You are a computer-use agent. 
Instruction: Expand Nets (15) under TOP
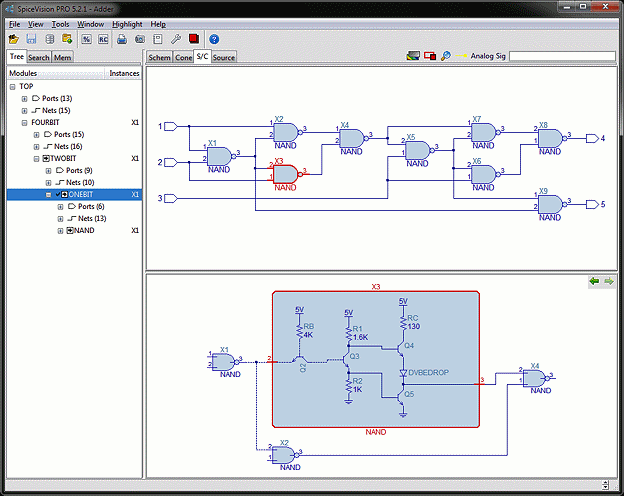click(x=24, y=111)
